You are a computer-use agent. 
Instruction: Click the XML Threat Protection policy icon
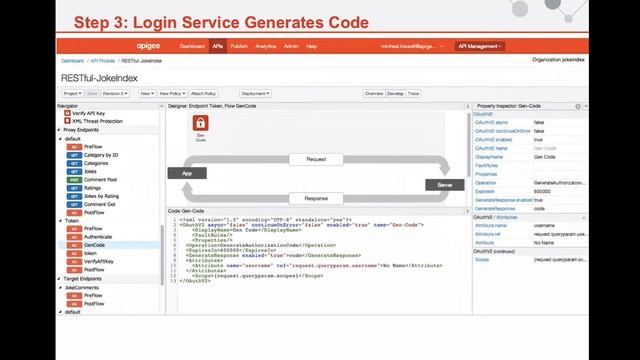(x=67, y=121)
